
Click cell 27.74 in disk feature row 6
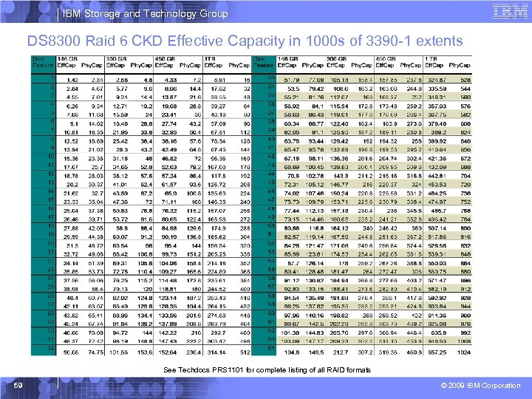(x=169, y=124)
